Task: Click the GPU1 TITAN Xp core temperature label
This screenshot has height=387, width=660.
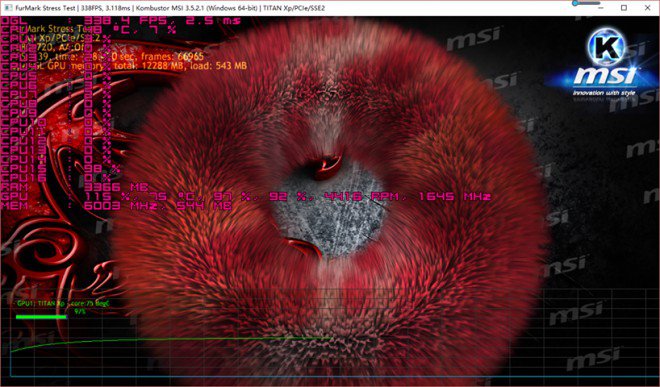Action: point(63,303)
